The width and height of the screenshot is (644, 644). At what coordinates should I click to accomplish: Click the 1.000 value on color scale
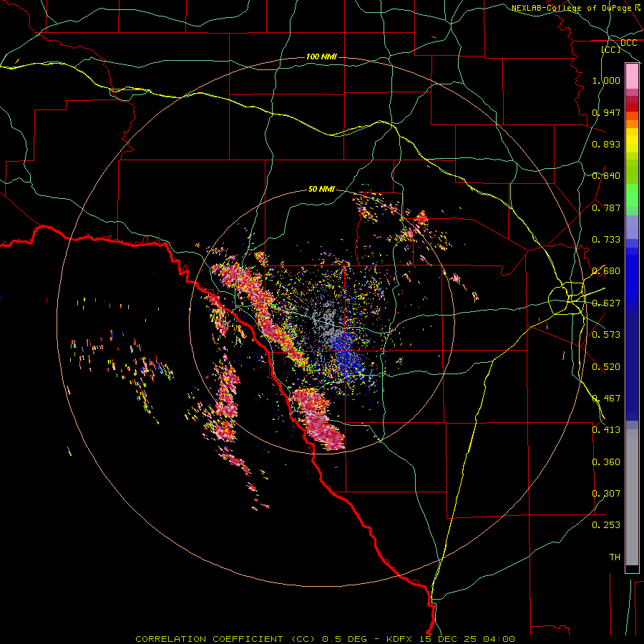click(x=606, y=80)
